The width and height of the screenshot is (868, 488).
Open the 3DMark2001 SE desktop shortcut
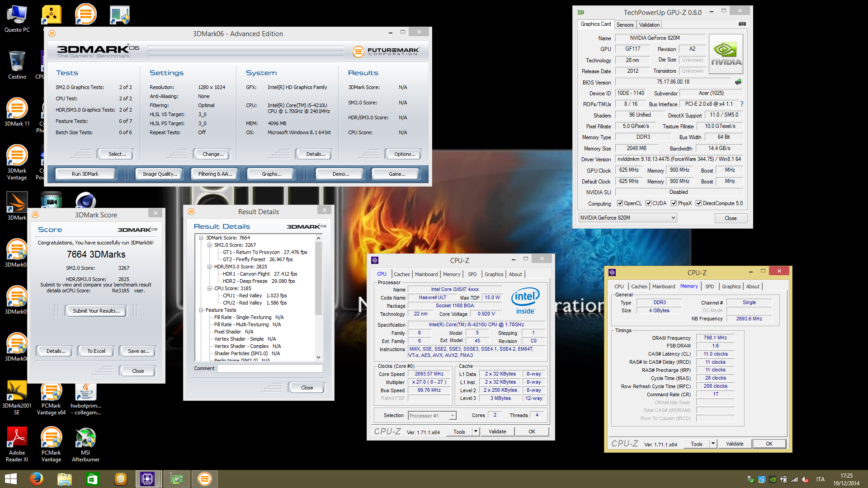pyautogui.click(x=17, y=390)
